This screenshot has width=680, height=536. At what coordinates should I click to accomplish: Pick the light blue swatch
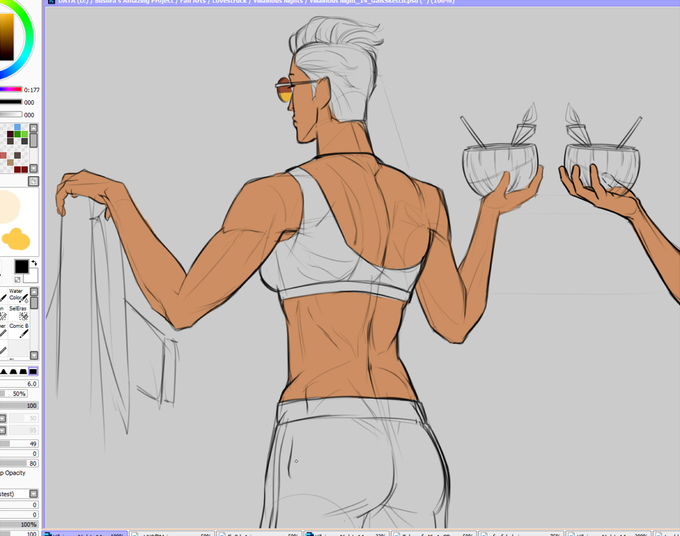coord(17,127)
